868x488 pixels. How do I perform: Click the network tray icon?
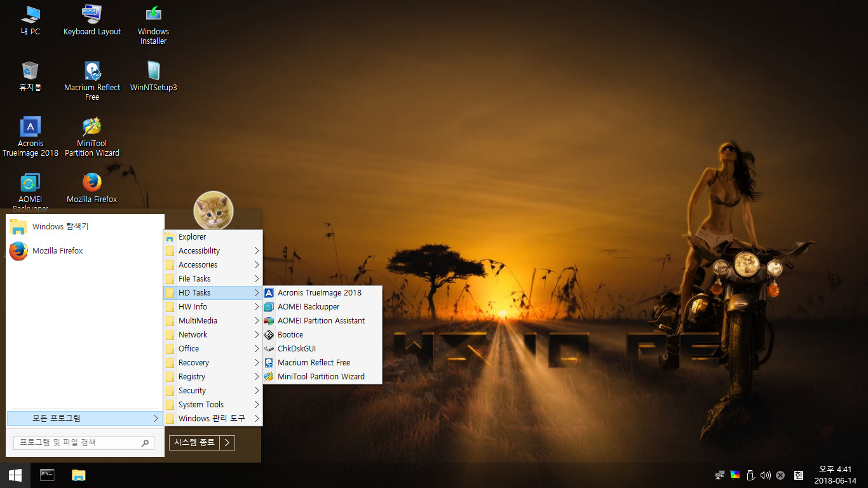point(720,475)
